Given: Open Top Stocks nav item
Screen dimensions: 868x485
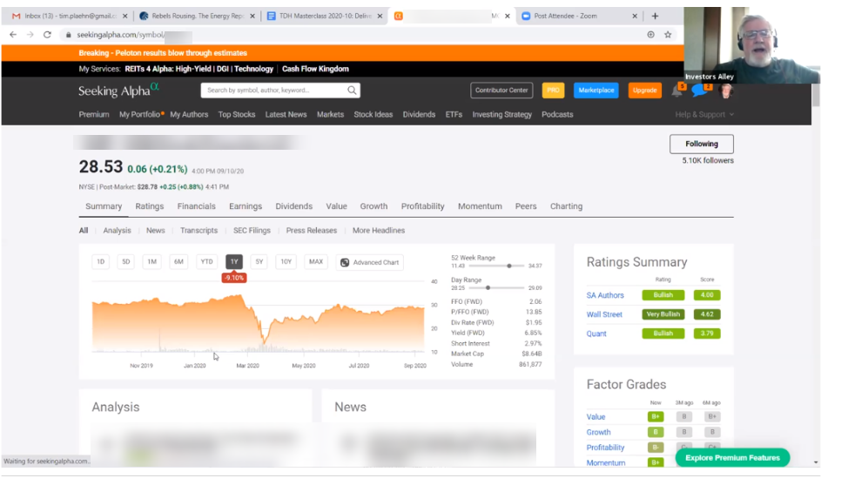Looking at the screenshot, I should [x=237, y=115].
